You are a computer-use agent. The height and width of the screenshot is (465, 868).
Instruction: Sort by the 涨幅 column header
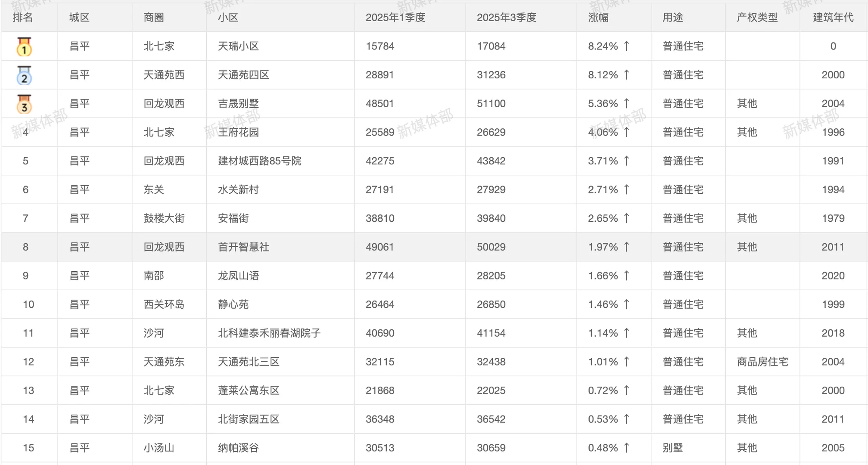[x=597, y=18]
